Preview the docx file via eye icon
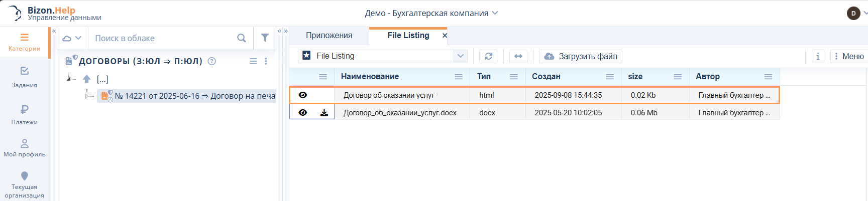This screenshot has height=201, width=868. tap(303, 113)
